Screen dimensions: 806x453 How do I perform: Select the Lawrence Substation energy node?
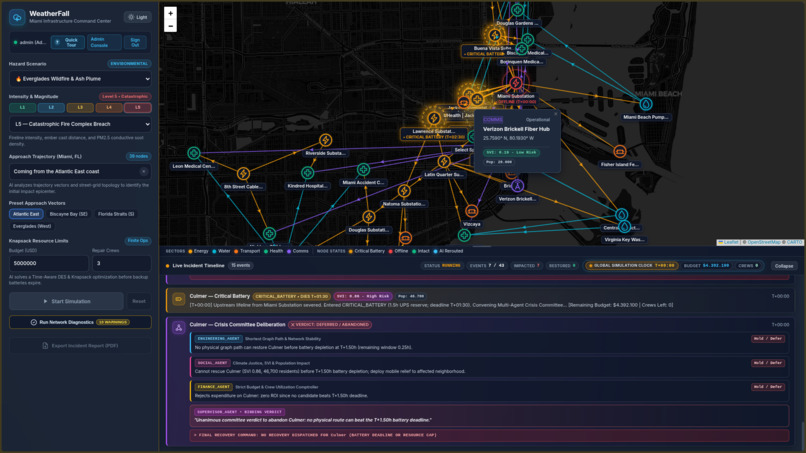(434, 118)
